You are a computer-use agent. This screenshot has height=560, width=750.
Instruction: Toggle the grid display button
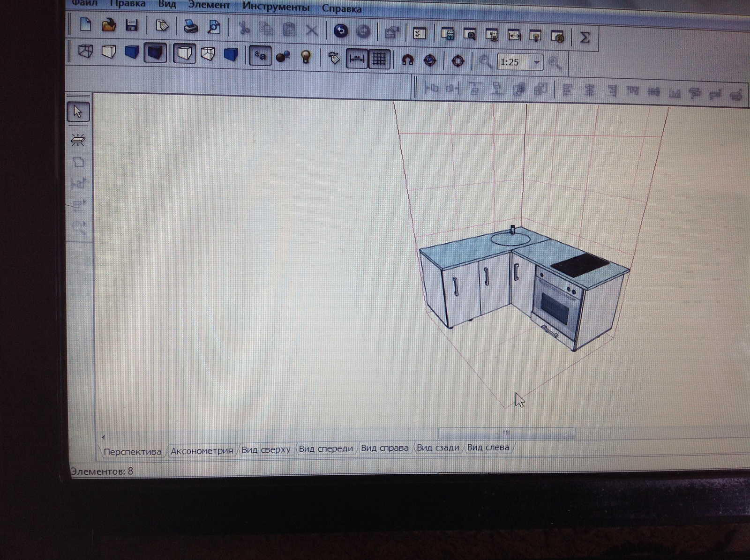pos(379,60)
